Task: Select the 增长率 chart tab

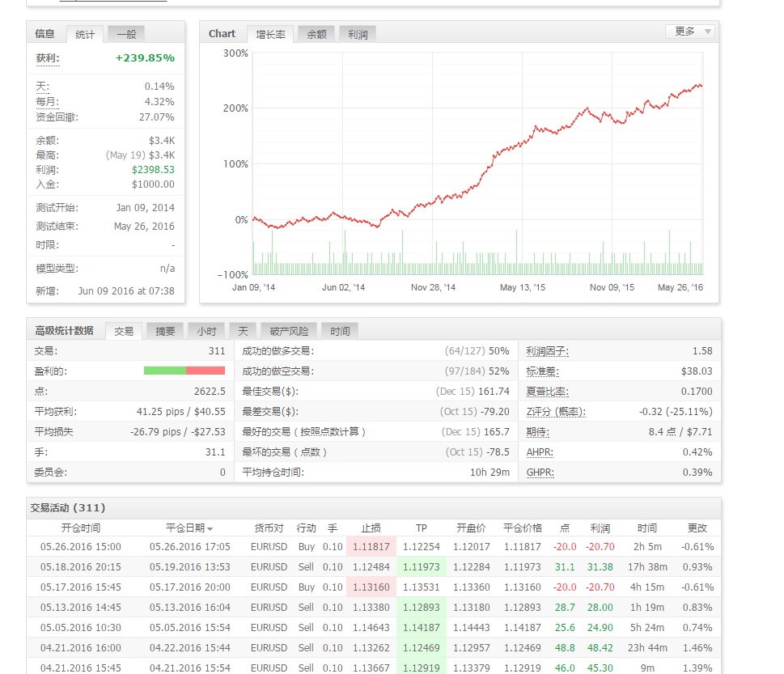Action: pyautogui.click(x=270, y=34)
